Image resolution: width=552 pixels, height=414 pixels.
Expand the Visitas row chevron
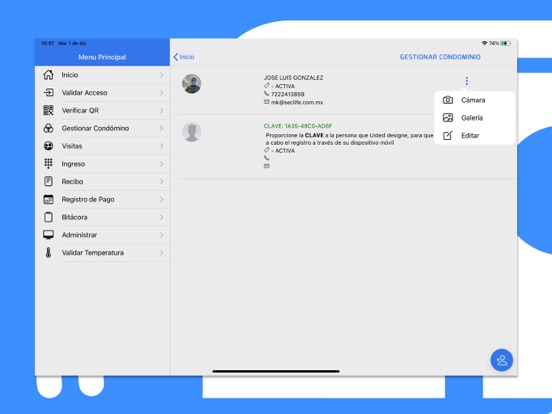click(x=161, y=146)
